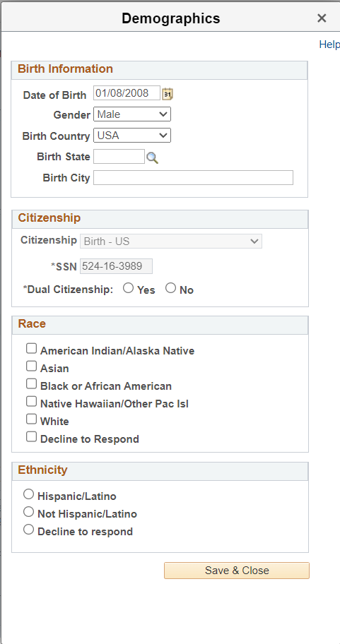Select Decline to respond under Ethnicity
Viewport: 340px width, 644px height.
click(28, 530)
